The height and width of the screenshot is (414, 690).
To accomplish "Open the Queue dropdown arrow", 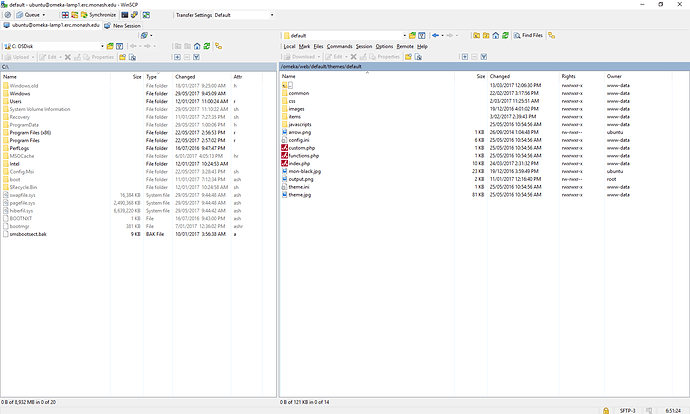I will pyautogui.click(x=44, y=15).
